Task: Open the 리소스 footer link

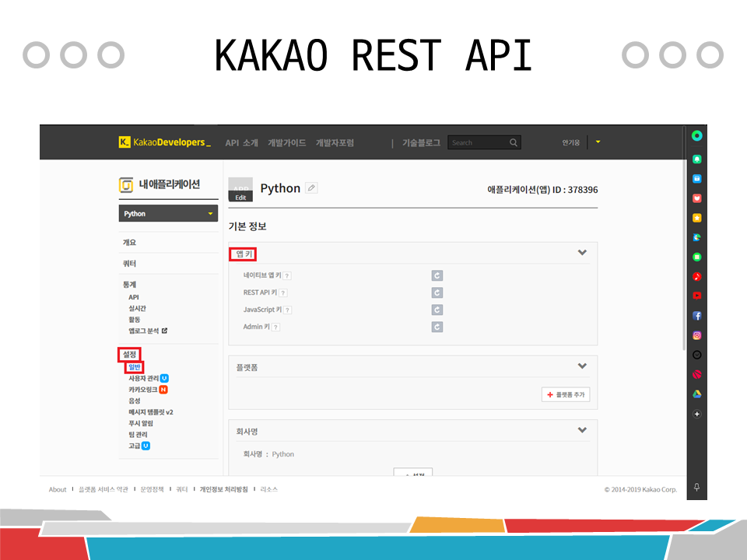Action: 268,489
